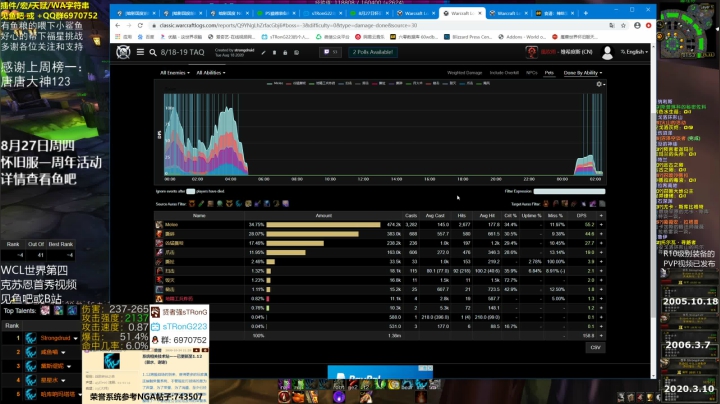Switch to the first browser tab
Viewport: 720px width, 404px height.
136,13
